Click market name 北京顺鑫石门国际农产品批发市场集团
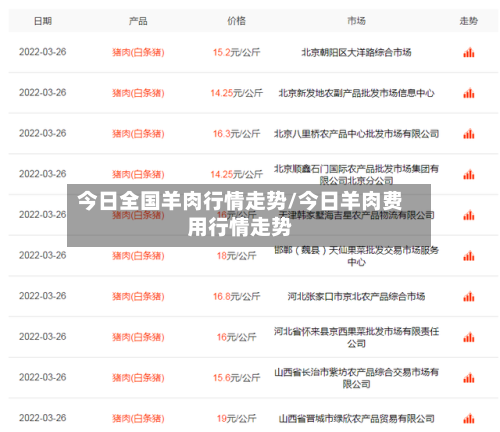The height and width of the screenshot is (432, 500). coord(356,174)
